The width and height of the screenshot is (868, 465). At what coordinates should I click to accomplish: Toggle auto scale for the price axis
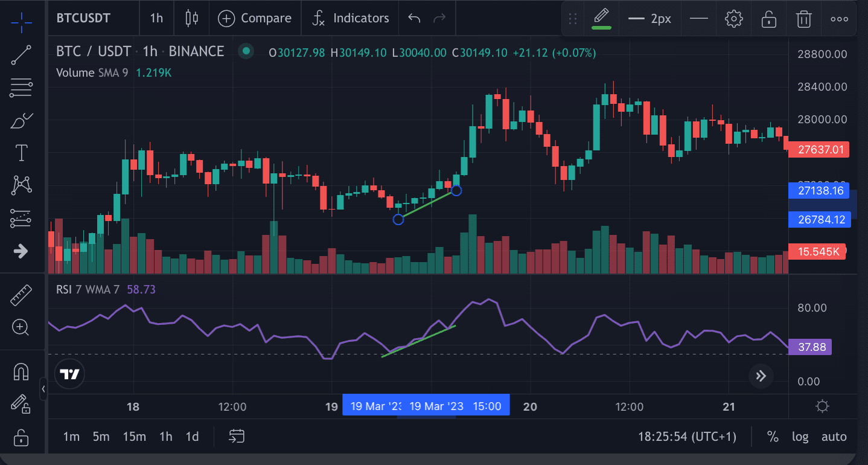(834, 437)
